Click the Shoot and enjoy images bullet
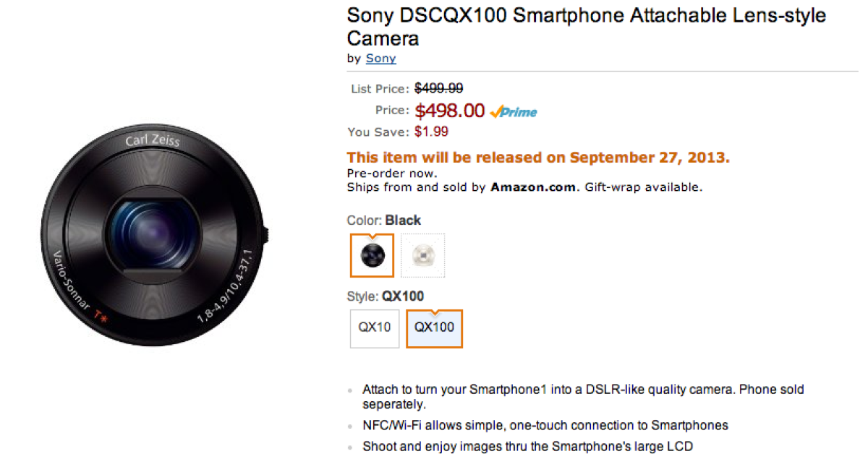Screen dimensions: 868x454 tap(527, 447)
